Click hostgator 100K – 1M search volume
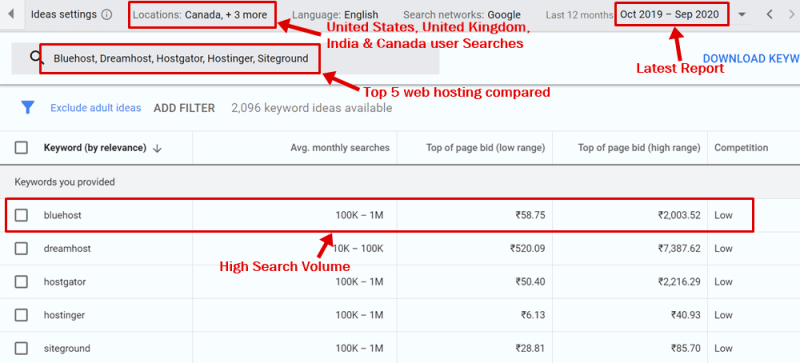Screen dimensions: 800x363 (359, 282)
